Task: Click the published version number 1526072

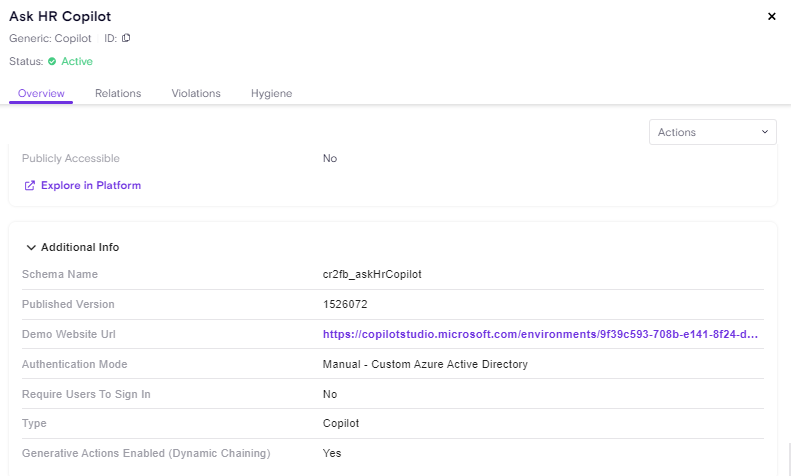Action: coord(345,304)
